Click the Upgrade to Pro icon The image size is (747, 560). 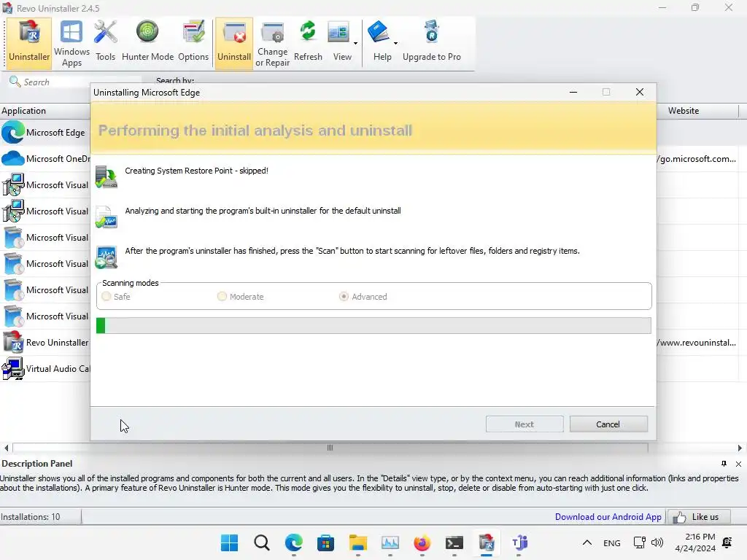(x=432, y=43)
